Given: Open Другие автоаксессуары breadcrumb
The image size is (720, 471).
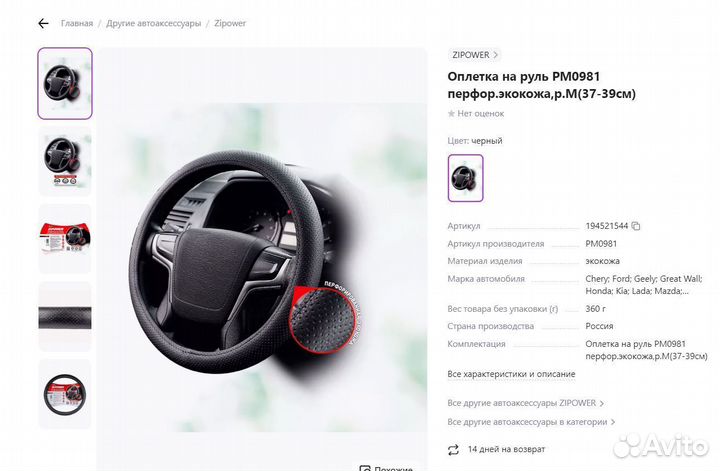Looking at the screenshot, I should (x=153, y=23).
